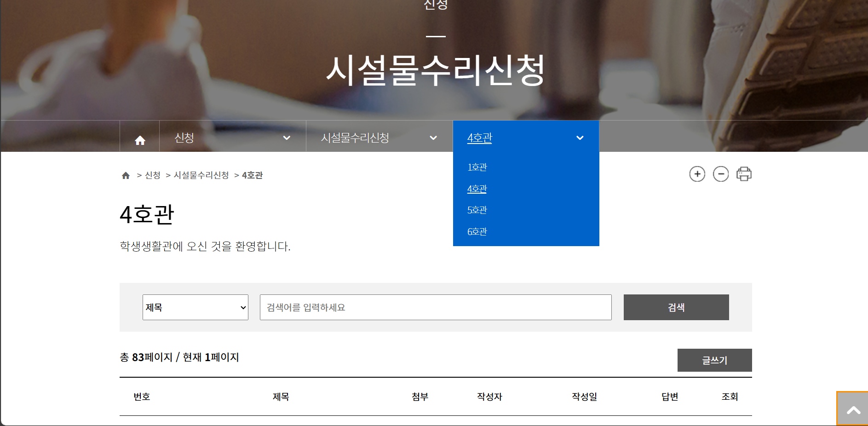Collapse the open 4호관 dropdown chevron
Screen dimensions: 868x426
point(580,138)
